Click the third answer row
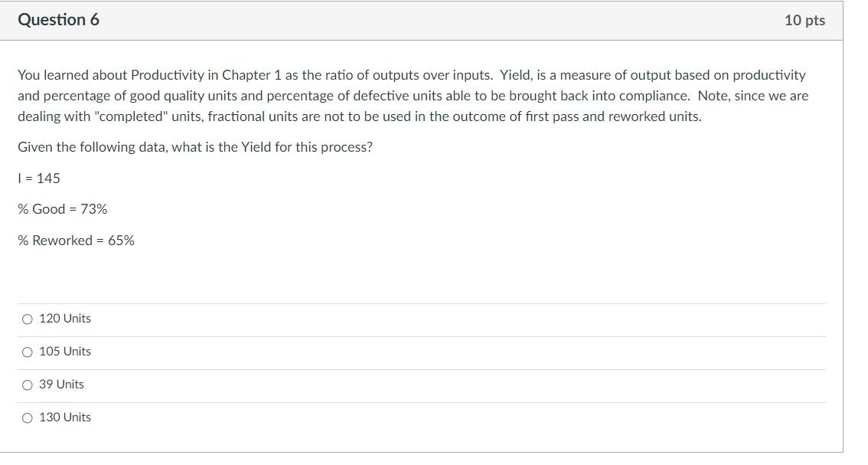This screenshot has width=868, height=465. pyautogui.click(x=421, y=384)
